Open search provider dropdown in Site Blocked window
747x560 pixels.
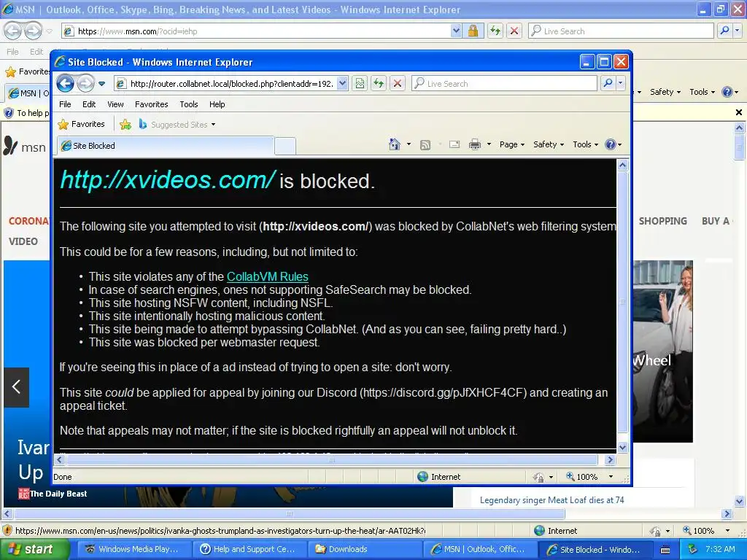[x=620, y=84]
